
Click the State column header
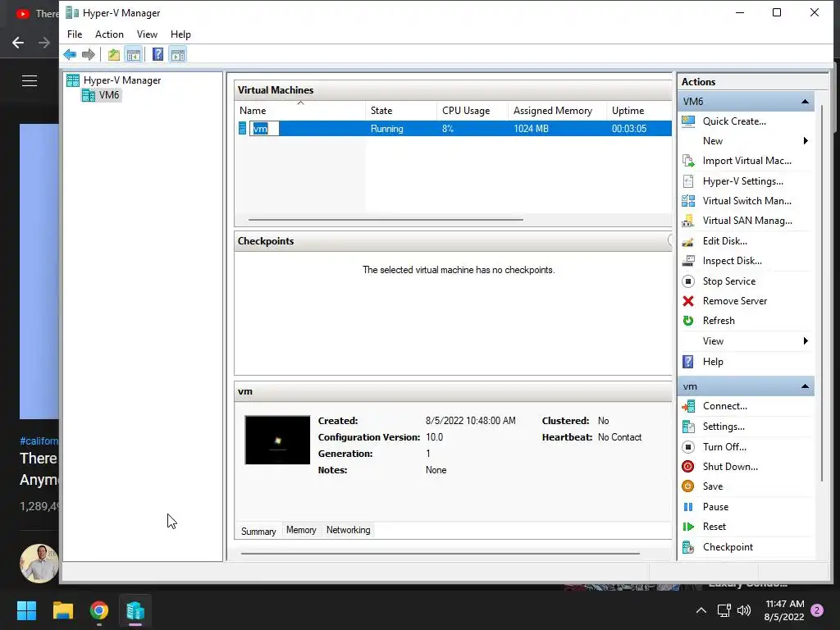[400, 111]
